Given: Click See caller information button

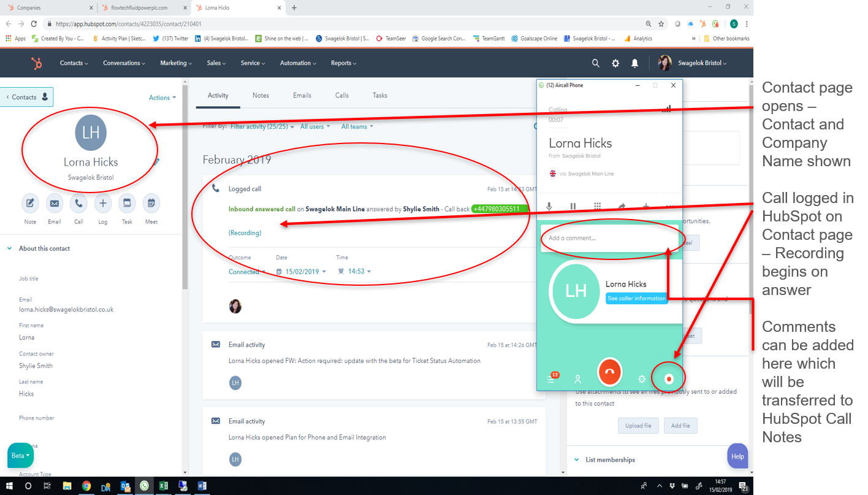Looking at the screenshot, I should click(636, 298).
